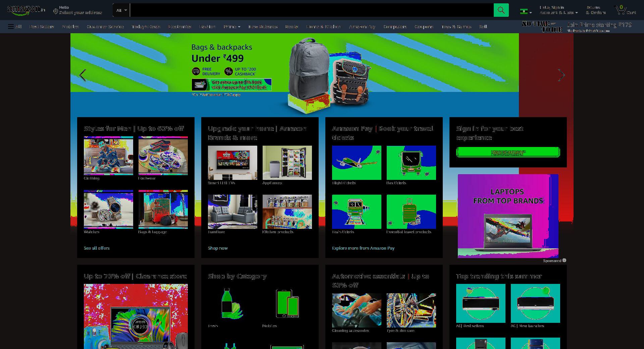The height and width of the screenshot is (349, 644).
Task: Click Explore more from Amazon Pay link
Action: (363, 248)
